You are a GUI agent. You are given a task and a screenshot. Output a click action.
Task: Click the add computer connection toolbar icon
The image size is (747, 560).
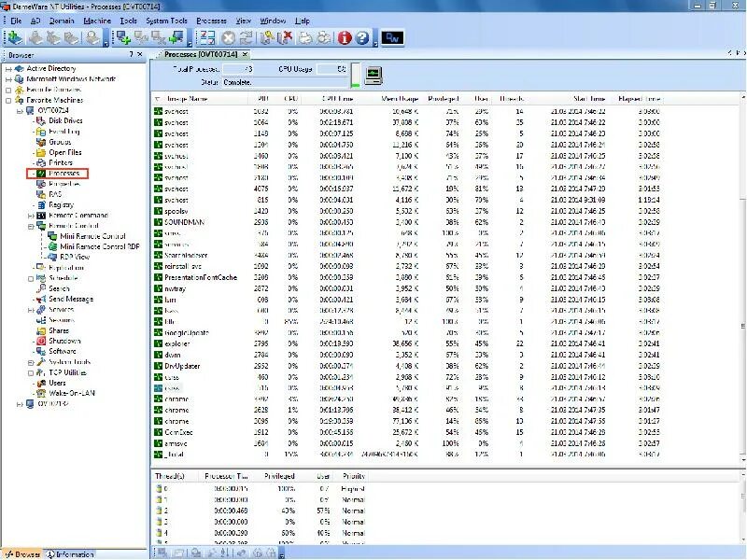point(123,37)
